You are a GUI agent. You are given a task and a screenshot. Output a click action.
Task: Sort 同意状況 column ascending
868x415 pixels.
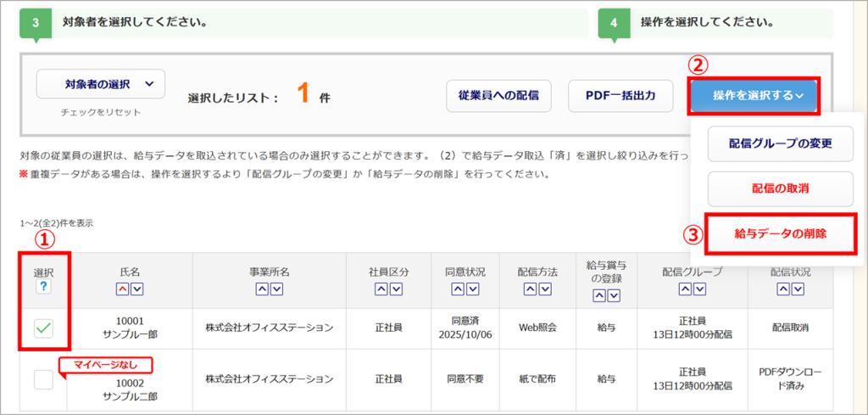(x=457, y=290)
